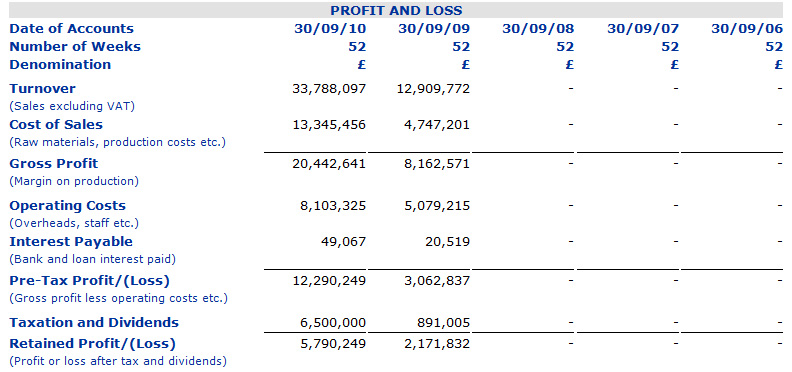
Task: Click the turnover value 33,788,097
Action: 329,89
